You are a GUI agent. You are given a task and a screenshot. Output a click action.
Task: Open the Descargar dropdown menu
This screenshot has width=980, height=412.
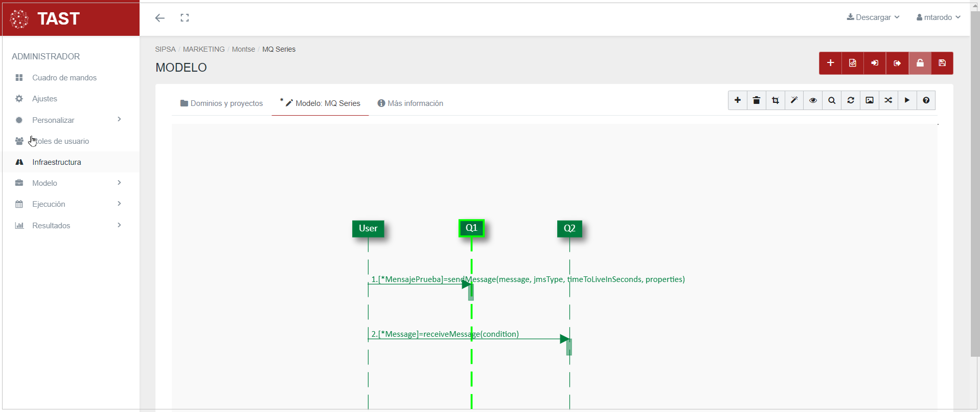pos(873,17)
